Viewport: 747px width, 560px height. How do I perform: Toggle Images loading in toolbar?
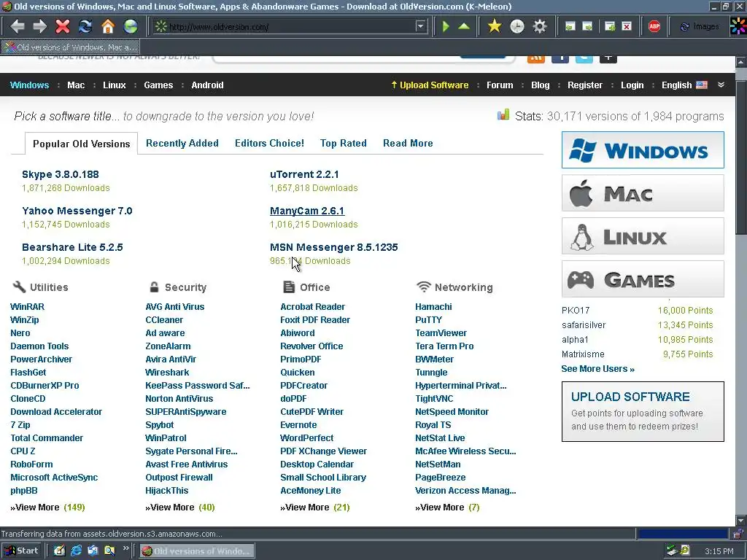[x=699, y=27]
